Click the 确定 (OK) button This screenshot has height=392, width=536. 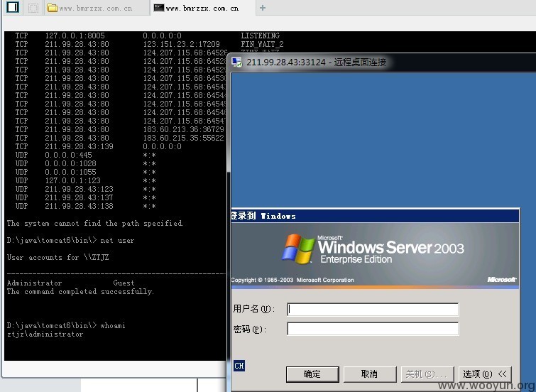coord(312,374)
